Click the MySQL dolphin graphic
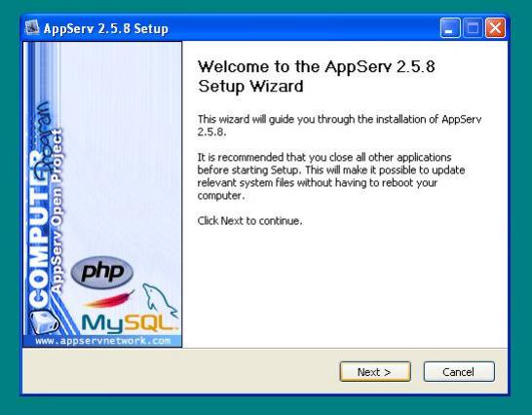532x415 pixels. [160, 300]
